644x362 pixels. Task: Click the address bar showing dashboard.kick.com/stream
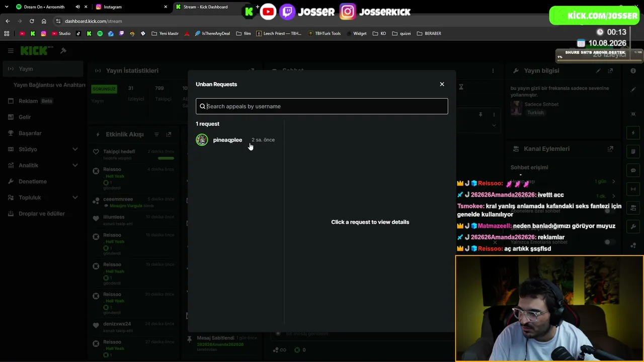pos(93,21)
